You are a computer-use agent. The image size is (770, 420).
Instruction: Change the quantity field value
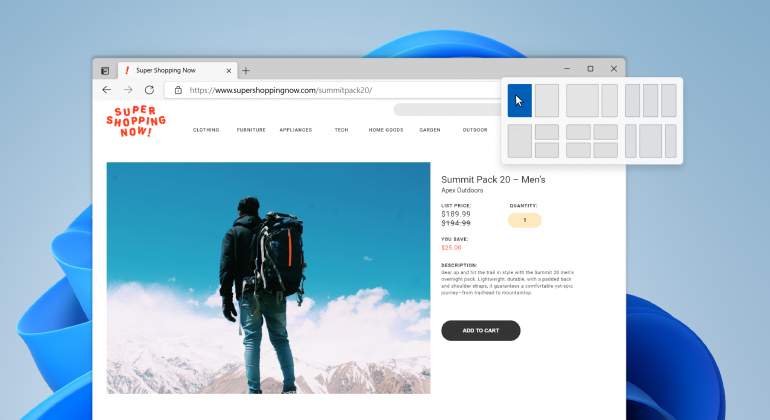(x=524, y=220)
